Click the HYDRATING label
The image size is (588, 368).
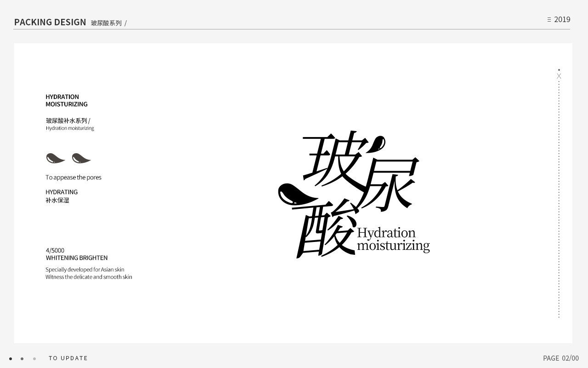62,192
